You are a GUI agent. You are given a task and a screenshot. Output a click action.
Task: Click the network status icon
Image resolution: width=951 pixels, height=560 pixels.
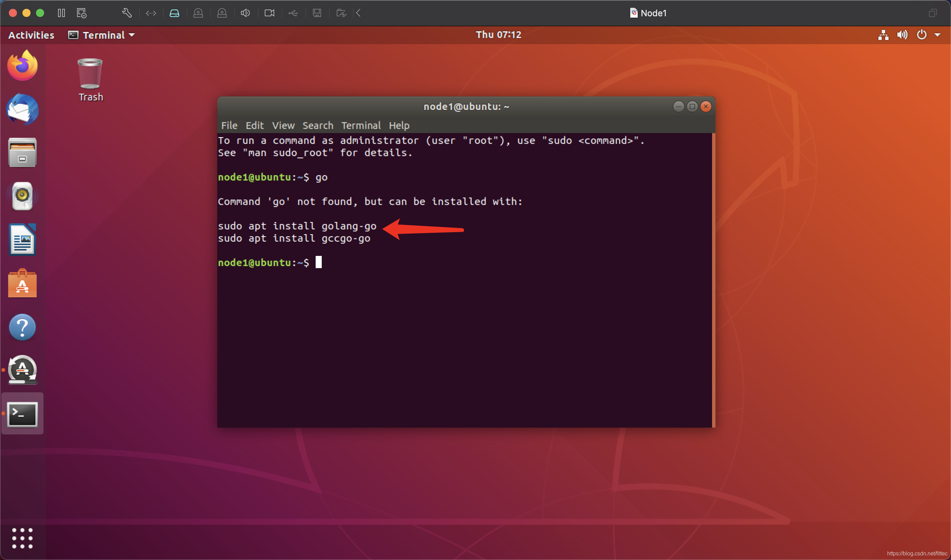883,35
